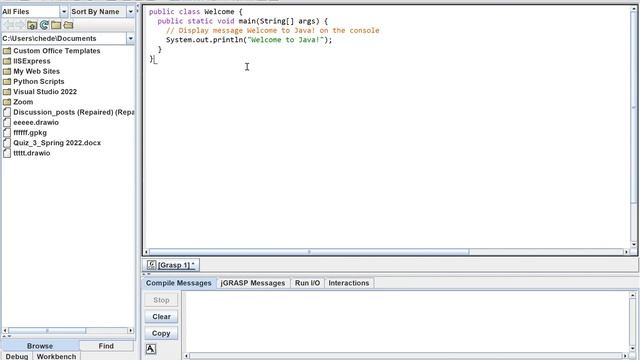The width and height of the screenshot is (640, 360).
Task: Click the System.out.println statement line
Action: [x=249, y=40]
